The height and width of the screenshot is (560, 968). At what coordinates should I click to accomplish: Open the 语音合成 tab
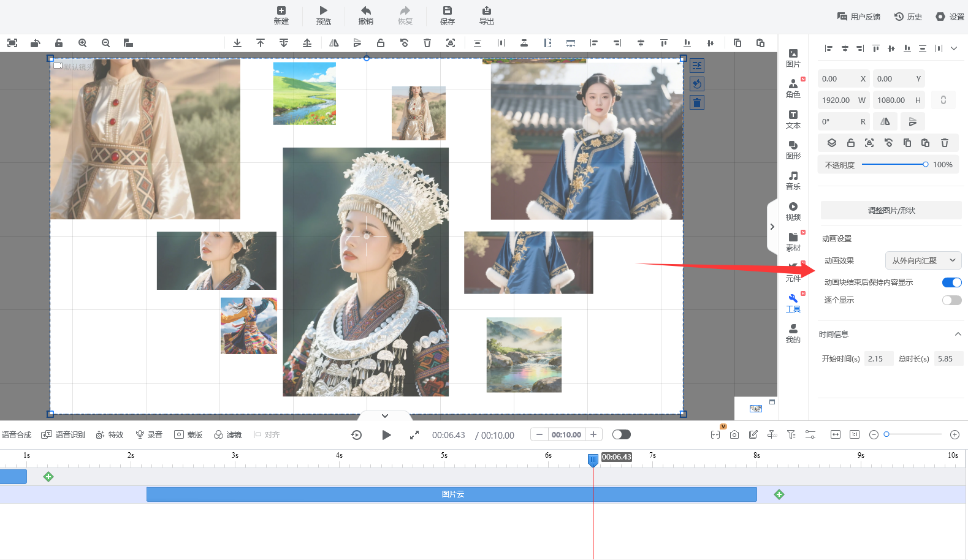point(17,434)
